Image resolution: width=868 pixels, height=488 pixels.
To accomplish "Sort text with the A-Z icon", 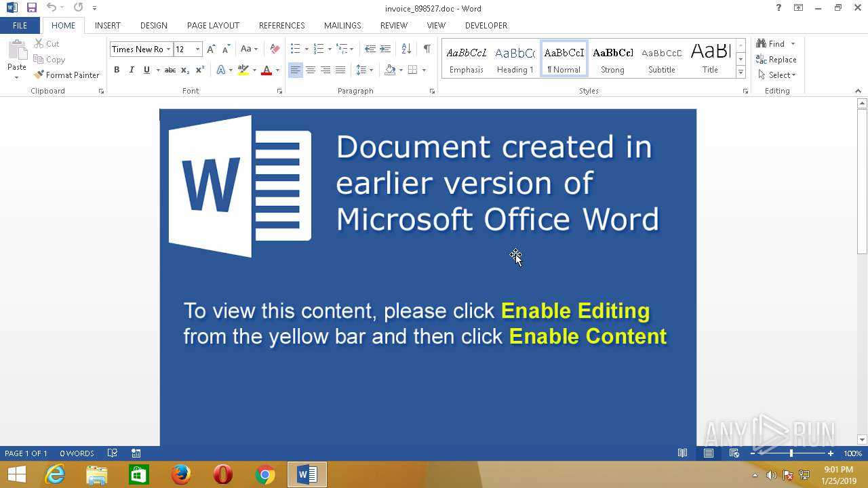I will 406,49.
